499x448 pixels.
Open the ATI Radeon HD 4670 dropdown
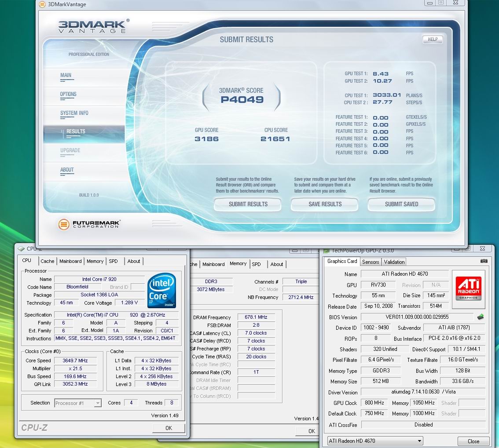pos(375,441)
